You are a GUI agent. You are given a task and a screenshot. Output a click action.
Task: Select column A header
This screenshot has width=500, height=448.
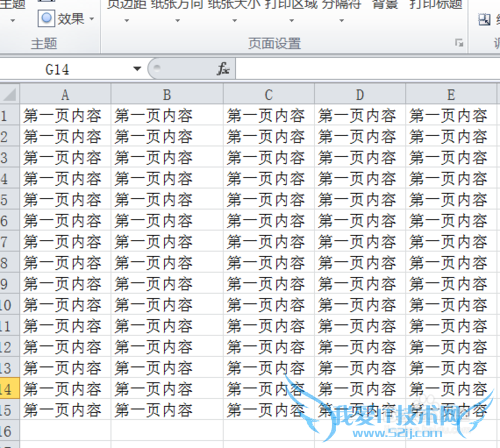point(65,95)
